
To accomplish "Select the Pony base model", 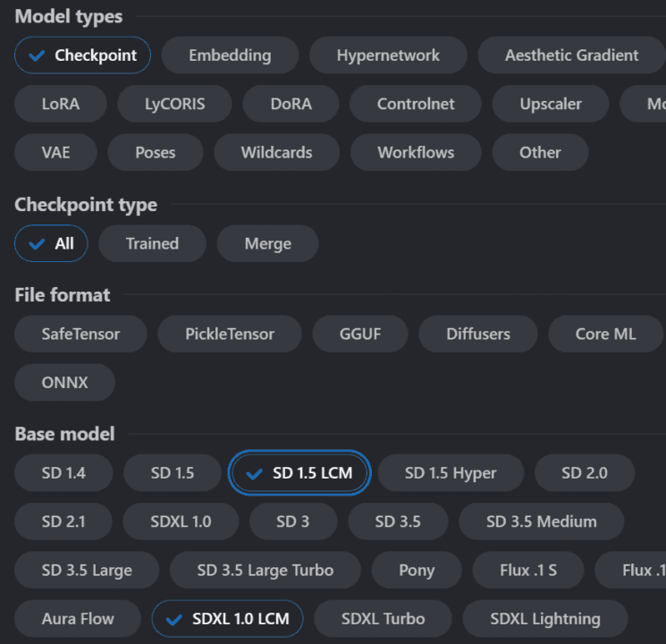I will [417, 570].
